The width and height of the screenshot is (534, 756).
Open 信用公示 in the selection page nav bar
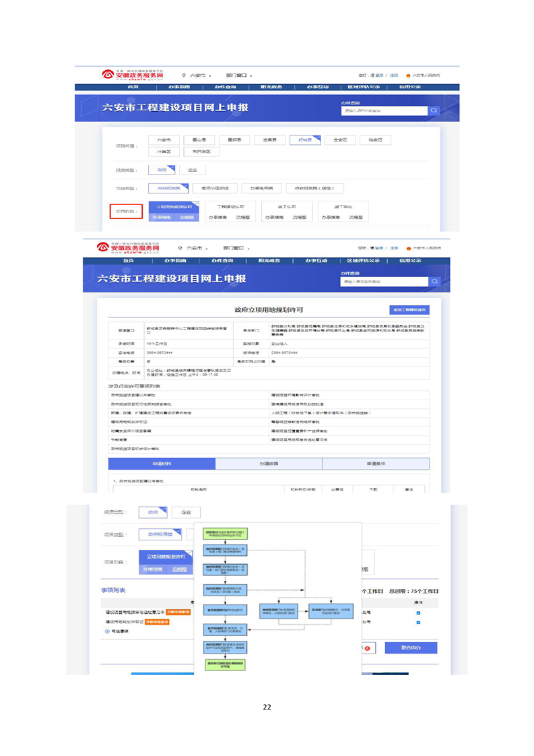(410, 88)
